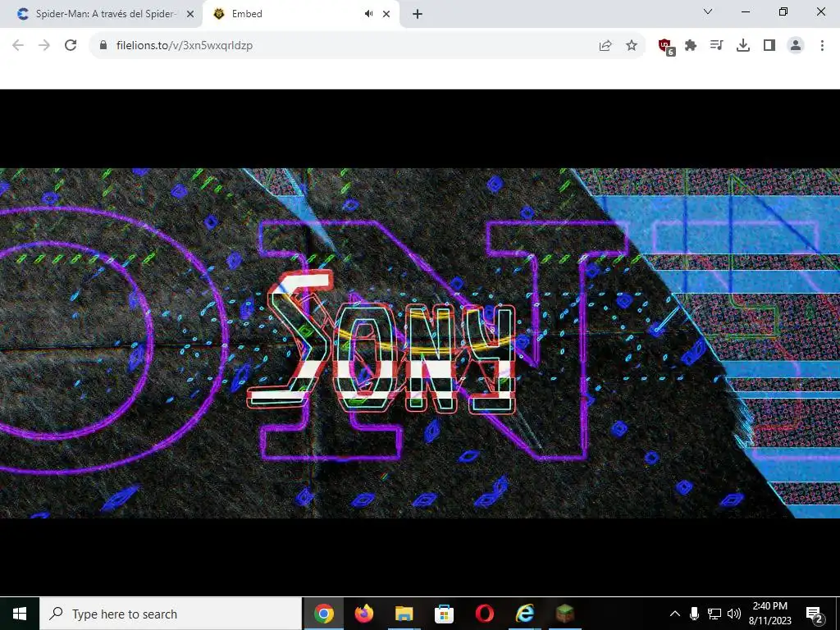Open the Extensions puzzle-piece menu

[691, 46]
